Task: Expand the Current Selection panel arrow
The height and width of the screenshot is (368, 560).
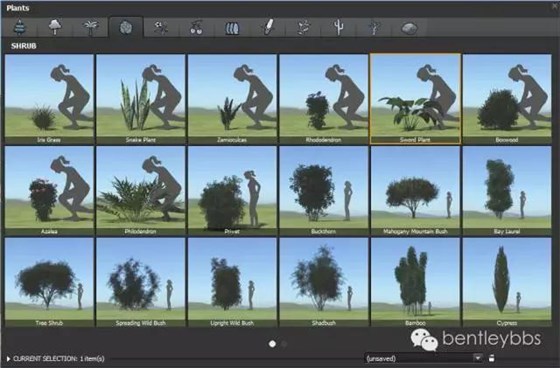Action: [8, 358]
